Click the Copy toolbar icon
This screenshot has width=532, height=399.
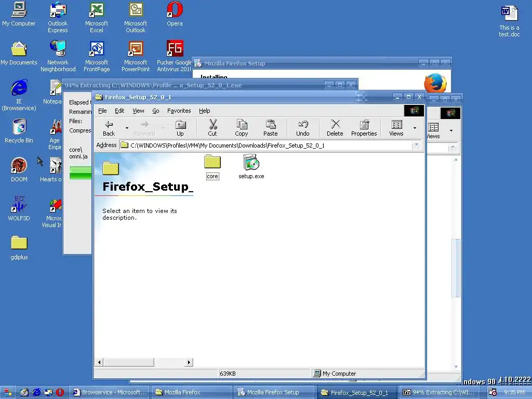point(241,128)
